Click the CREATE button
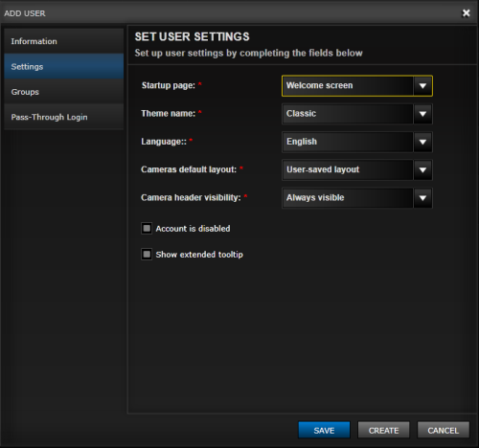Viewport: 479px width, 448px height. (383, 430)
